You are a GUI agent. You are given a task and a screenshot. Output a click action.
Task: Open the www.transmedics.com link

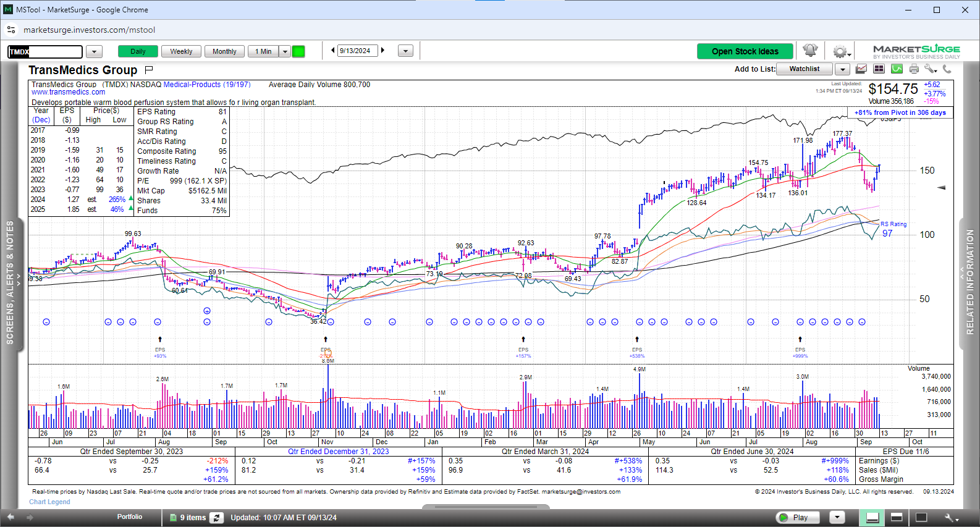pyautogui.click(x=69, y=92)
